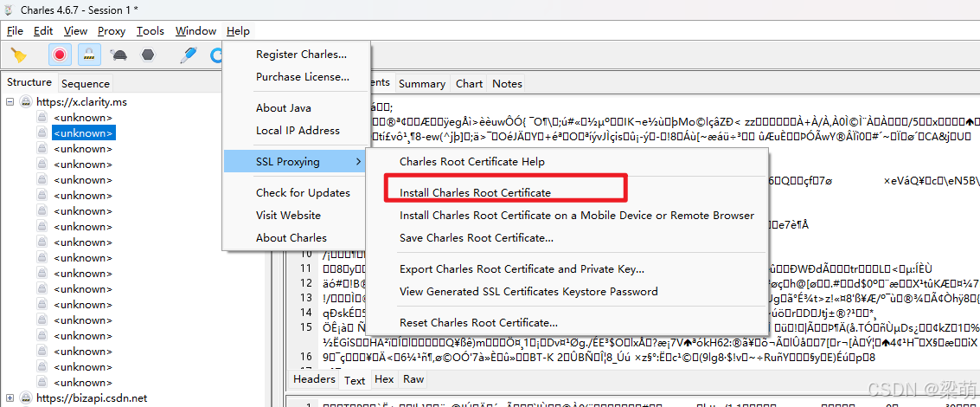Choose Local IP Address menu item
Viewport: 980px width, 407px height.
pyautogui.click(x=298, y=130)
